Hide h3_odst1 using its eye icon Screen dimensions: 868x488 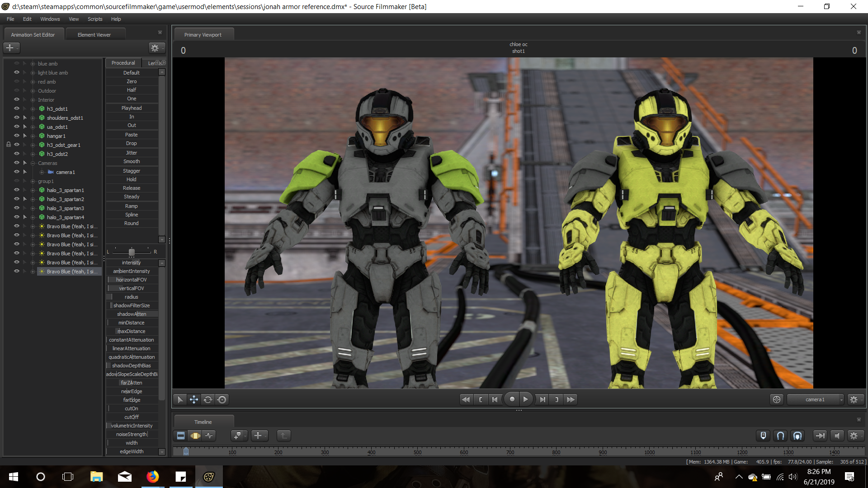point(17,108)
